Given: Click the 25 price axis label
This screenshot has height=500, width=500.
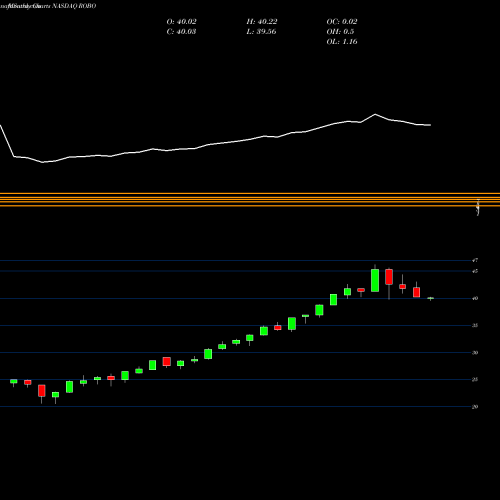Looking at the screenshot, I should pyautogui.click(x=475, y=380).
